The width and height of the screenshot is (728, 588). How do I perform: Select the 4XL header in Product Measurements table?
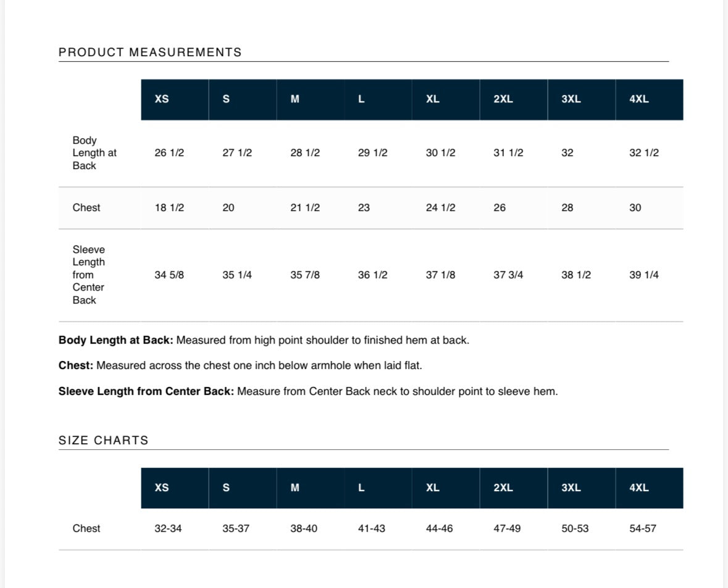[639, 99]
